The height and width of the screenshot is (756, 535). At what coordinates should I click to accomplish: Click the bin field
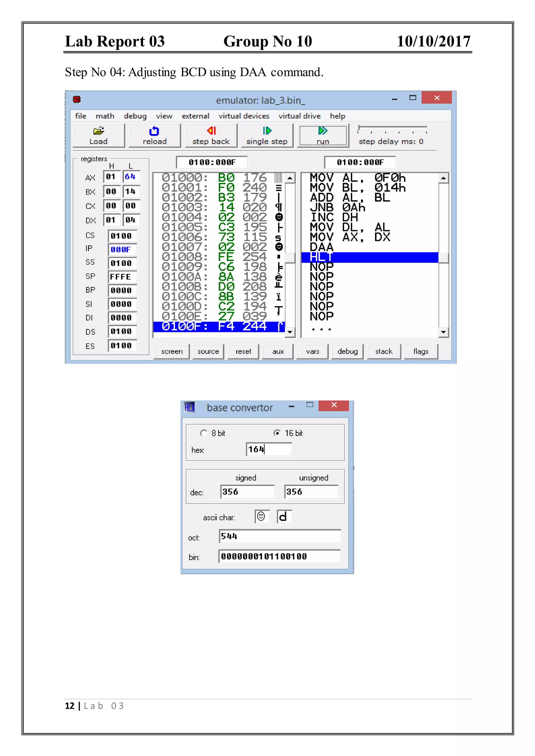pos(279,556)
